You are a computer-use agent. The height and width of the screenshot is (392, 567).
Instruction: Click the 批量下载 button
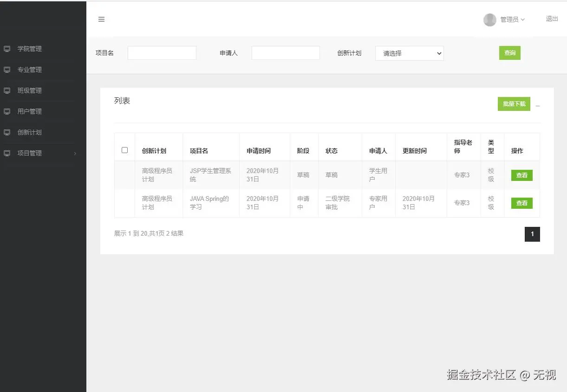click(x=514, y=104)
